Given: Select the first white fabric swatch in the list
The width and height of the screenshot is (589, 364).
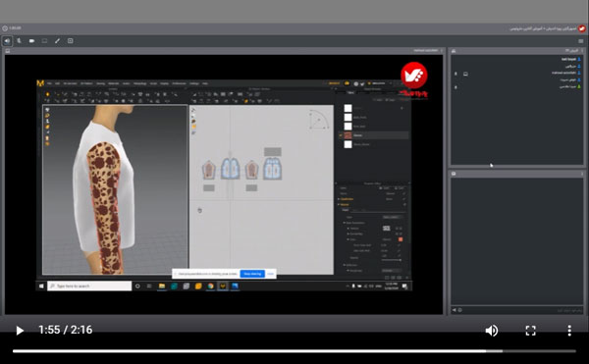Looking at the screenshot, I should 348,108.
